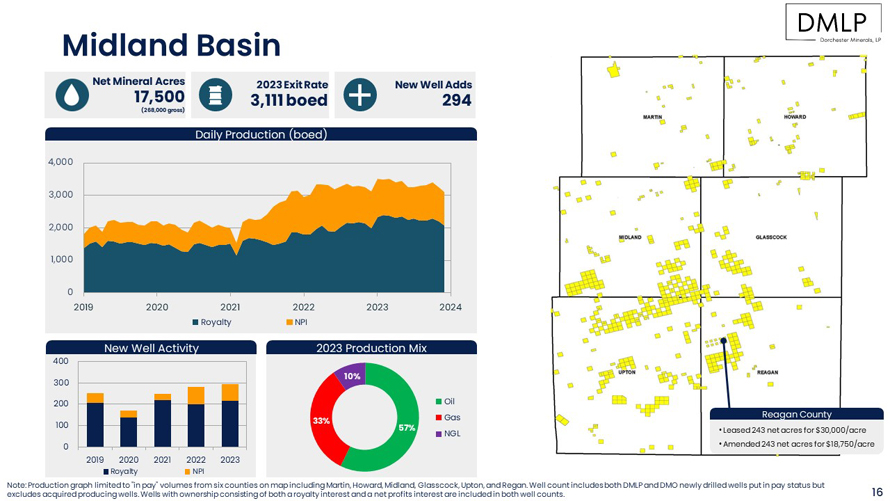Click the orange NPI area in production chart
Screen dimensions: 890x501
click(341, 204)
